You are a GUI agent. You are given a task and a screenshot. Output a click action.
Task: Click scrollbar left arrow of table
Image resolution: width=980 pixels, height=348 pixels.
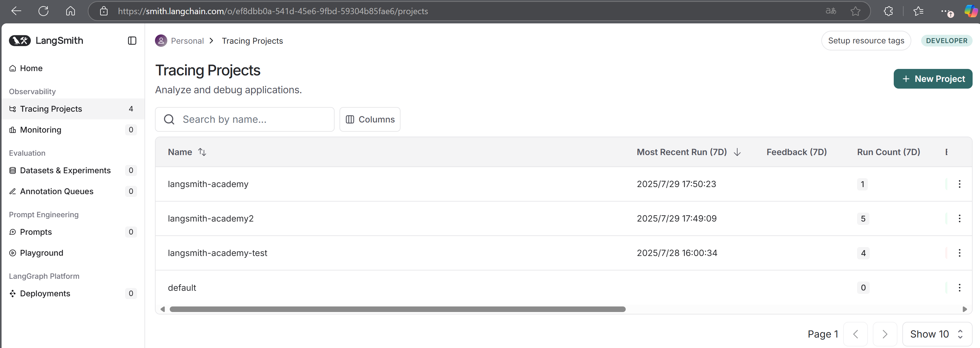pyautogui.click(x=162, y=309)
